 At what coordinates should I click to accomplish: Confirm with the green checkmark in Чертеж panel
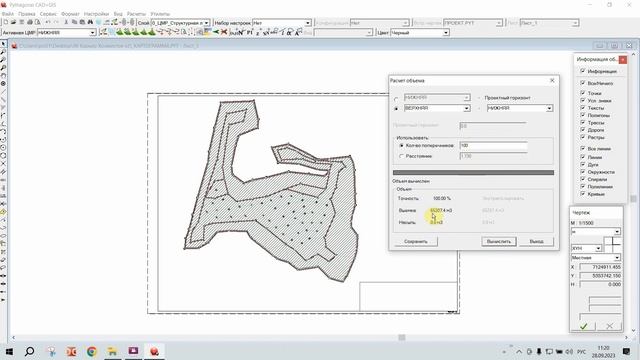(x=584, y=326)
